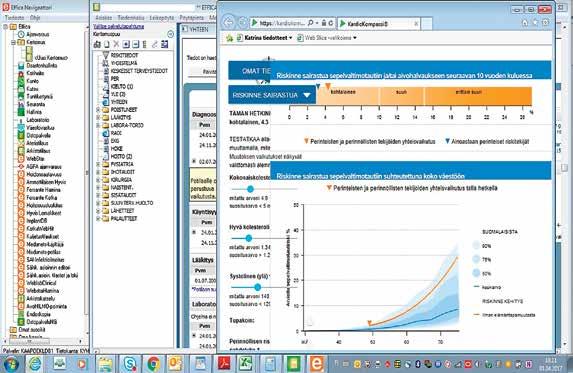Open the Katrina tiedotteet dropdown
Viewport: 573px width, 373px height.
point(265,38)
